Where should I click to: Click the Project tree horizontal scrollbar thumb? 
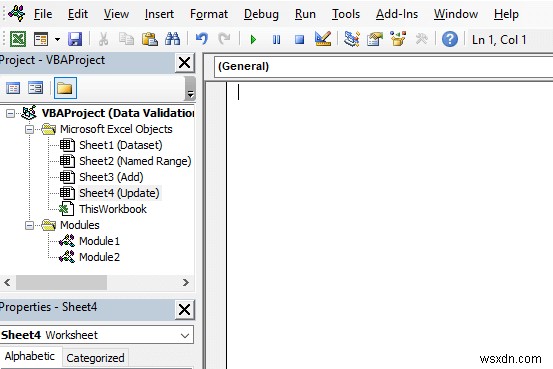pos(61,283)
